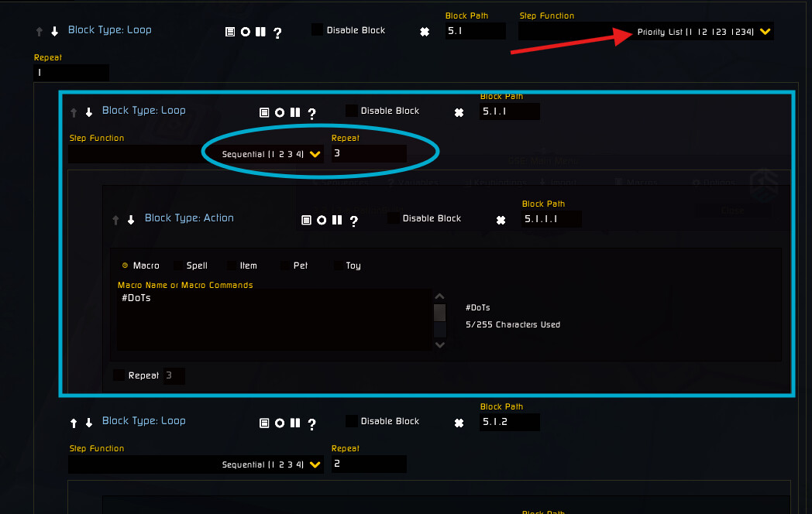
Task: Click the pause bars icon in block 5.1.2
Action: (x=295, y=423)
